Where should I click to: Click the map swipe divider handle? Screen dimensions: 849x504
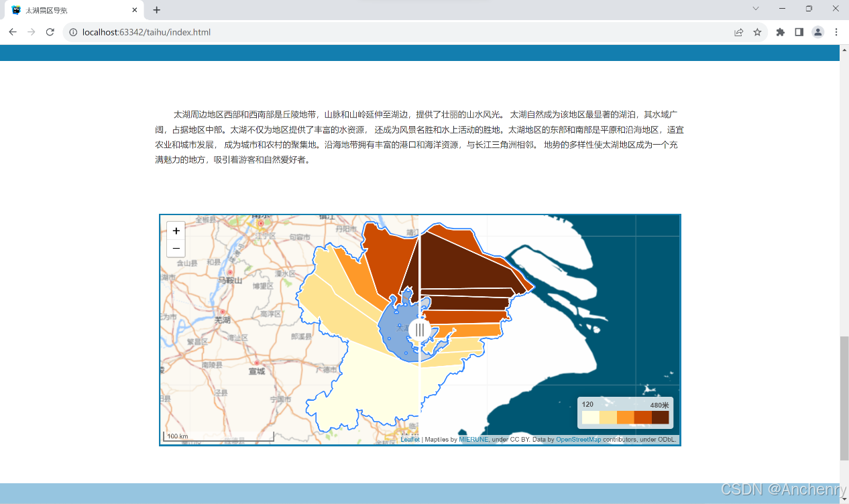pyautogui.click(x=420, y=329)
